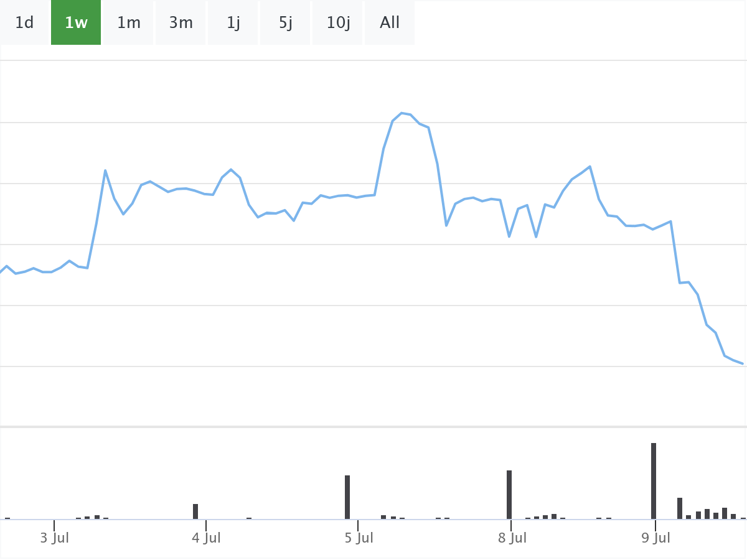Switch to the 1m range
The width and height of the screenshot is (747, 560).
pyautogui.click(x=129, y=23)
